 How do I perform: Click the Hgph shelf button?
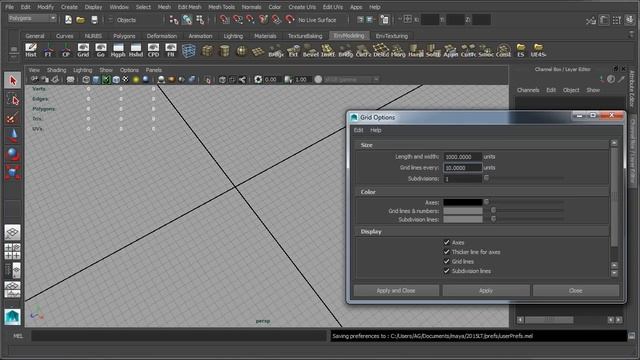(x=118, y=50)
